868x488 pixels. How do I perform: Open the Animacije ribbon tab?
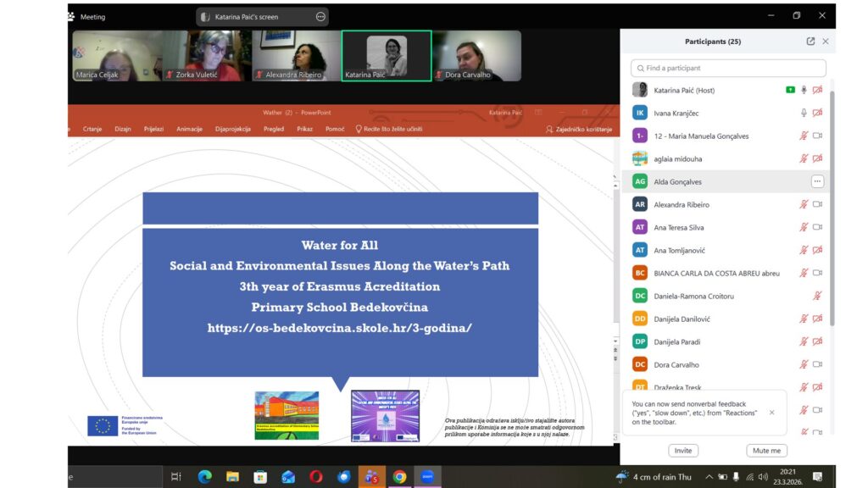189,129
